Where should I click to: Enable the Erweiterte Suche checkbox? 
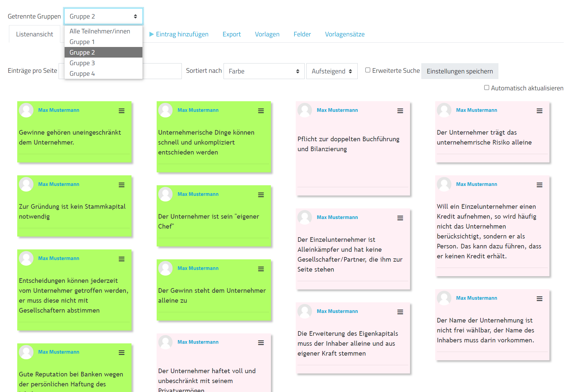click(368, 70)
